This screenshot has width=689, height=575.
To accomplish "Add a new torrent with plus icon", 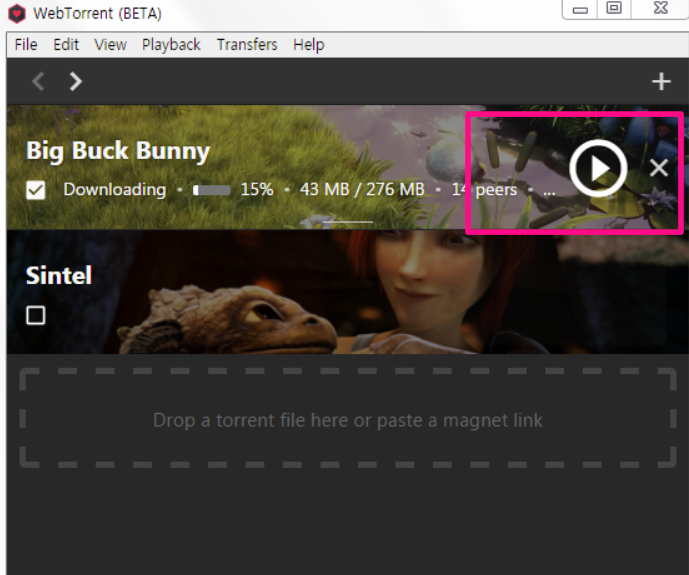I will click(661, 82).
